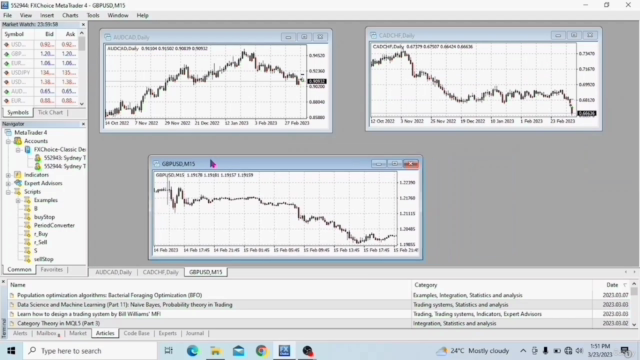640x360 pixels.
Task: Click the USDJPY symbol row
Action: [40, 73]
